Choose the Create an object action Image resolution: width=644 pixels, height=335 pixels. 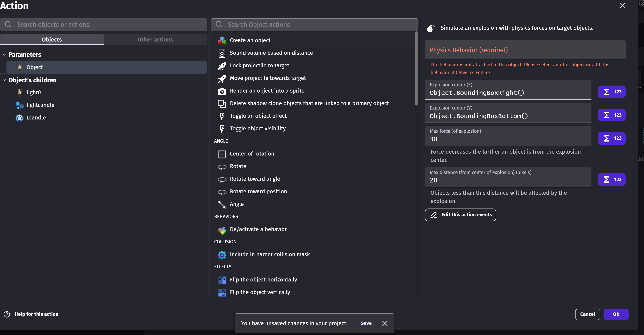point(313,40)
